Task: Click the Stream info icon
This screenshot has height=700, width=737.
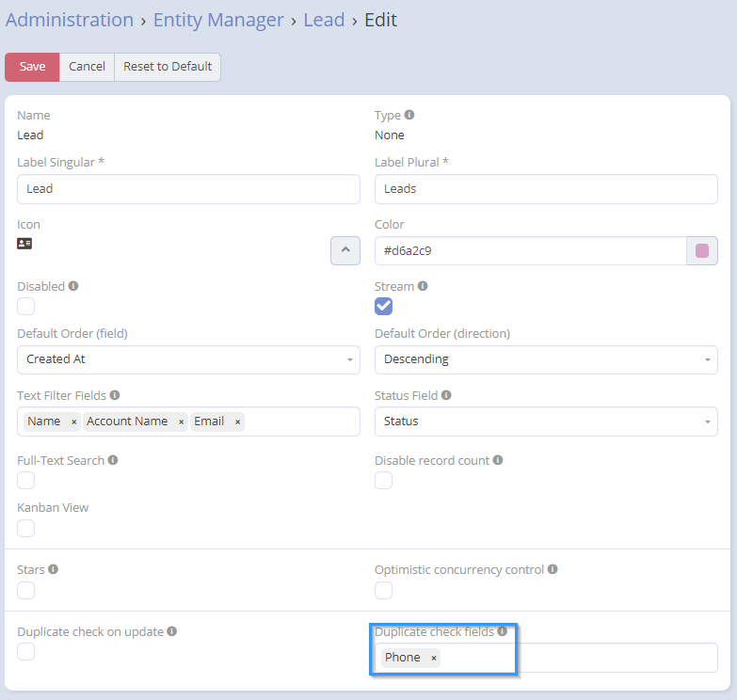Action: 423,286
